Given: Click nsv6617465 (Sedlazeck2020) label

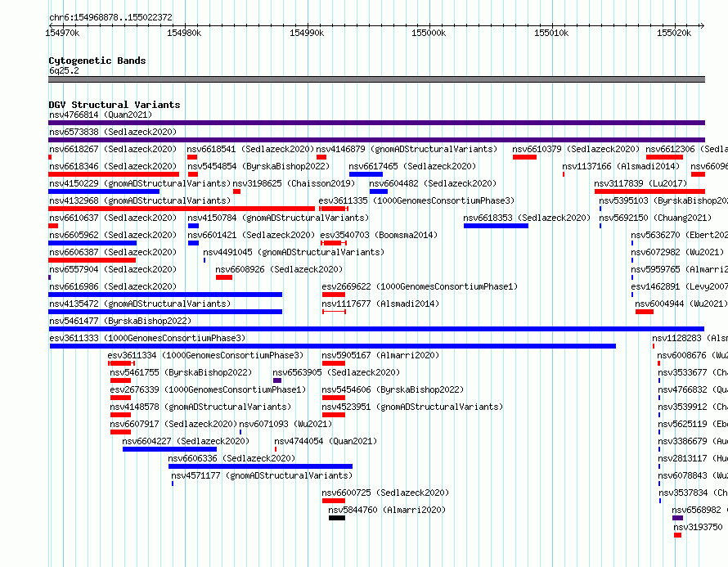Looking at the screenshot, I should click(x=412, y=166).
